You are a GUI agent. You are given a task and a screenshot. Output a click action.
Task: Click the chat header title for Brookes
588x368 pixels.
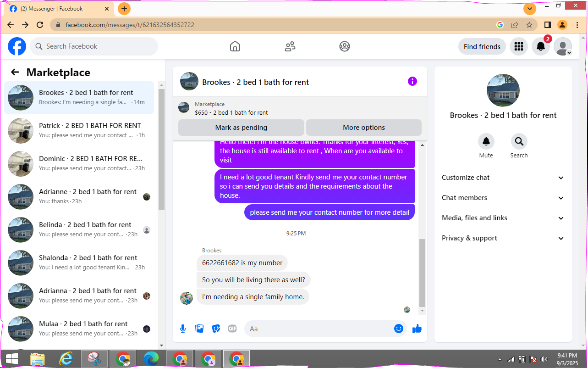(x=256, y=82)
